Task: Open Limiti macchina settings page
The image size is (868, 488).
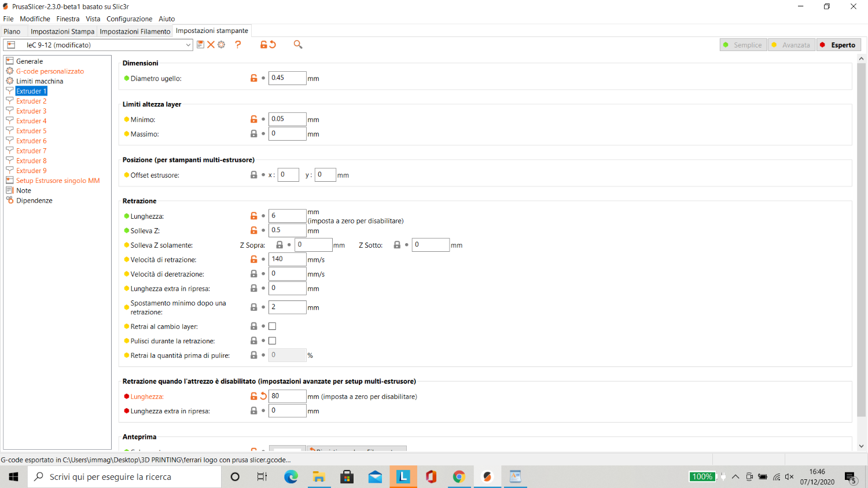Action: click(x=39, y=81)
